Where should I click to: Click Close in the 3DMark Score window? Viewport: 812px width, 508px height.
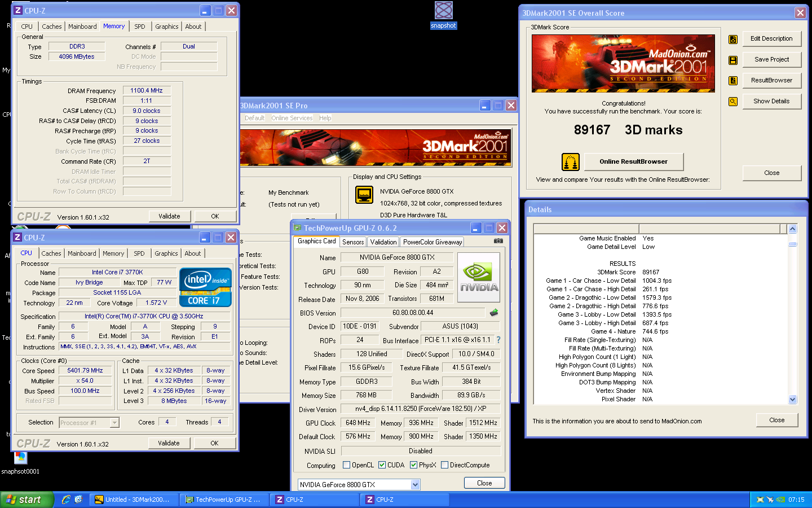[771, 173]
